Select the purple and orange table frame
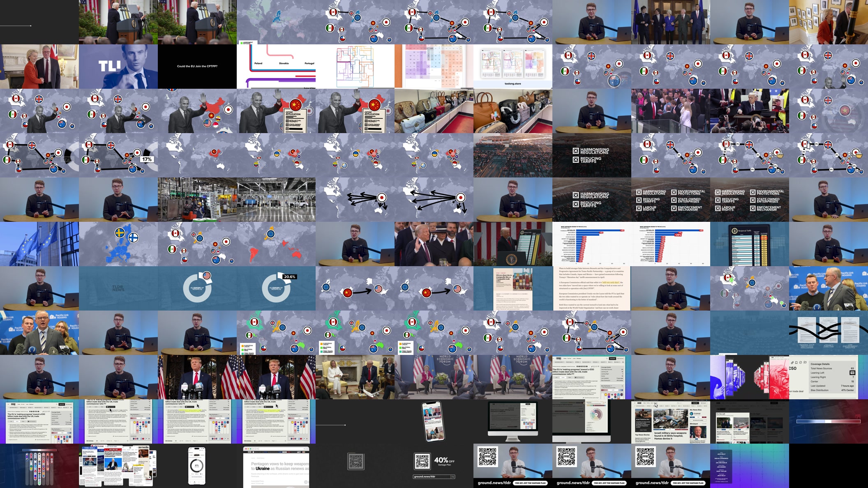868x488 pixels. pos(434,67)
